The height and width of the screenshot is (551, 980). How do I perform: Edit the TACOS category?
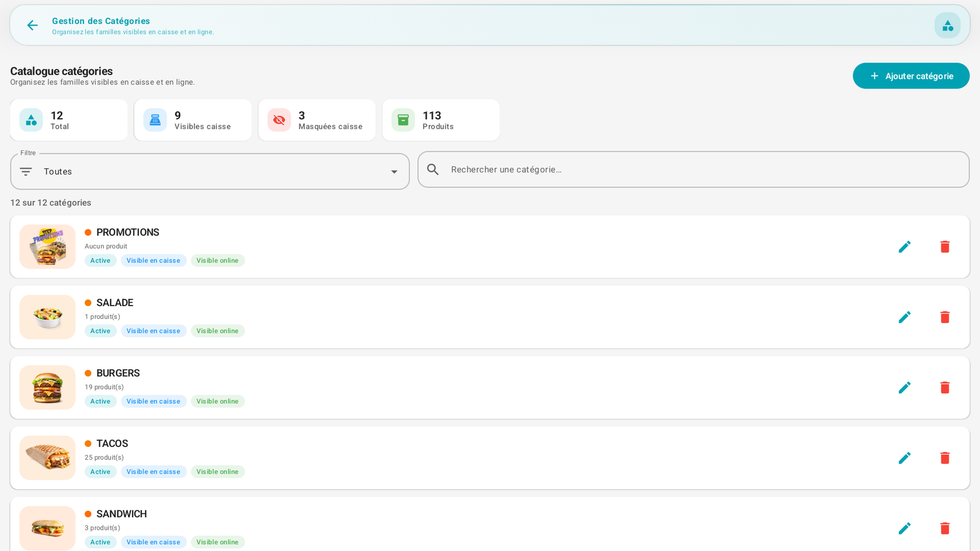point(905,458)
